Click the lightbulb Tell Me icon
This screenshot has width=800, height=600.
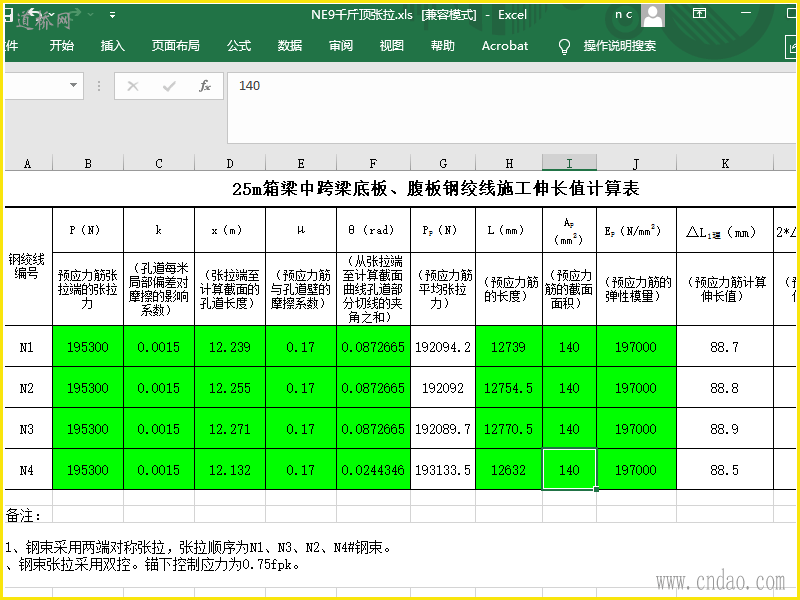[564, 46]
